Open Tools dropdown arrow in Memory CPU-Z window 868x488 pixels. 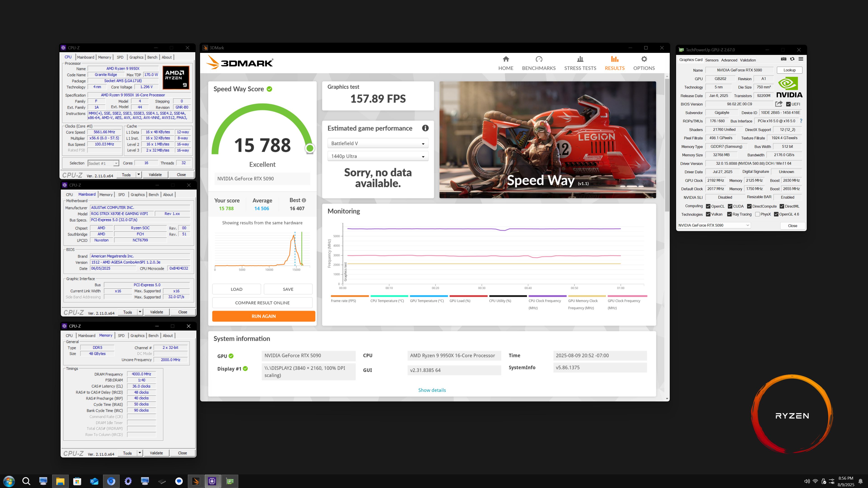point(139,453)
